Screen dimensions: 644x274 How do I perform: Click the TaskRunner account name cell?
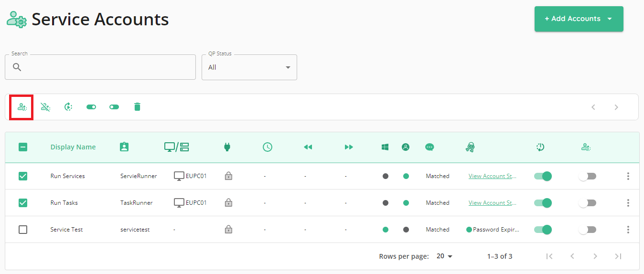click(x=137, y=203)
